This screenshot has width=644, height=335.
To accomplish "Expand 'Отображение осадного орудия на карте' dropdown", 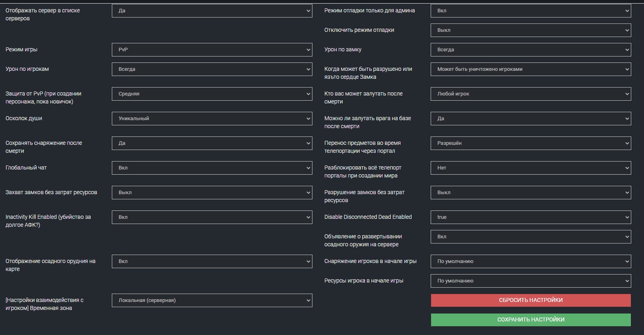I will point(212,261).
